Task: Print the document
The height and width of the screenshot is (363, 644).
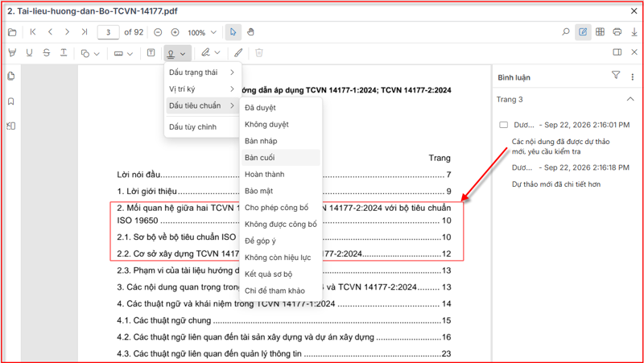Action: pos(617,32)
